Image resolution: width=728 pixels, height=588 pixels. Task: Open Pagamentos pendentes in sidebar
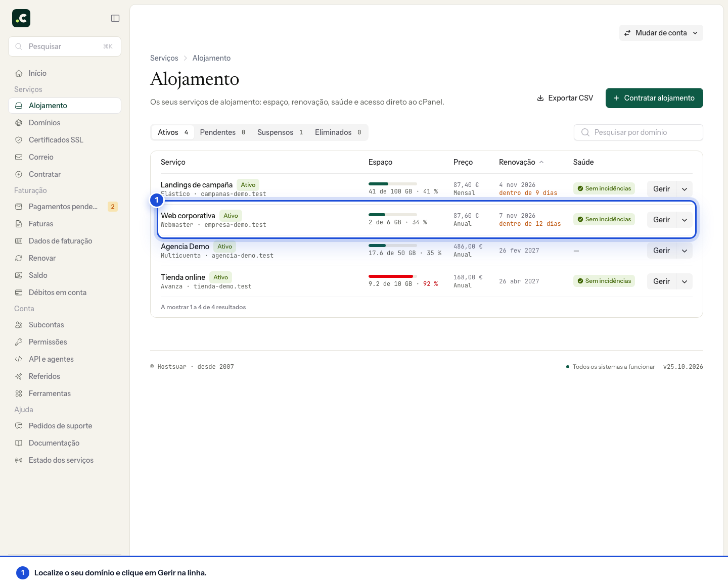pos(65,207)
